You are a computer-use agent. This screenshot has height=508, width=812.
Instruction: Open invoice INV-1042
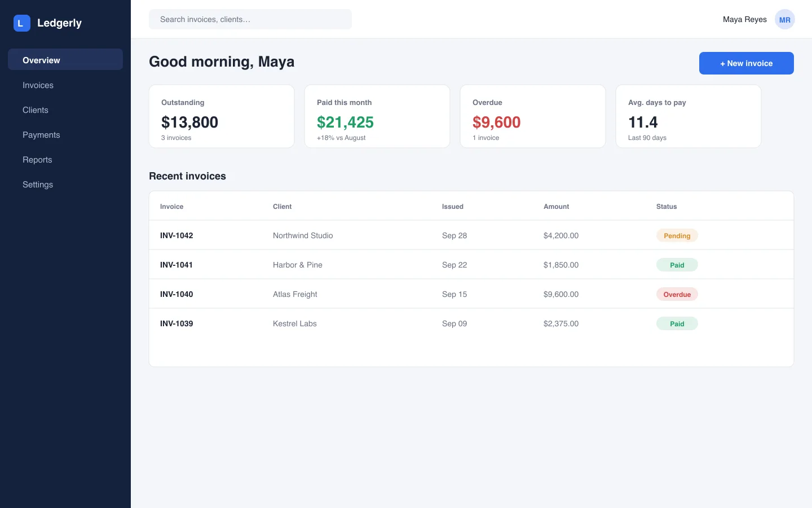tap(176, 235)
